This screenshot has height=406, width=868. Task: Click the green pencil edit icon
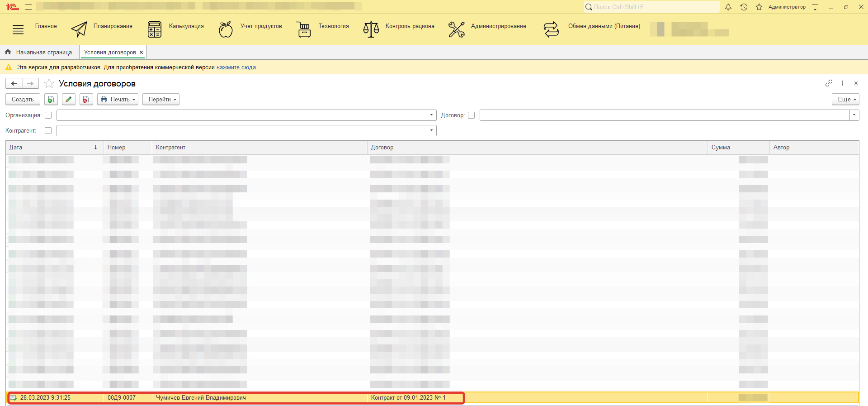(x=69, y=100)
